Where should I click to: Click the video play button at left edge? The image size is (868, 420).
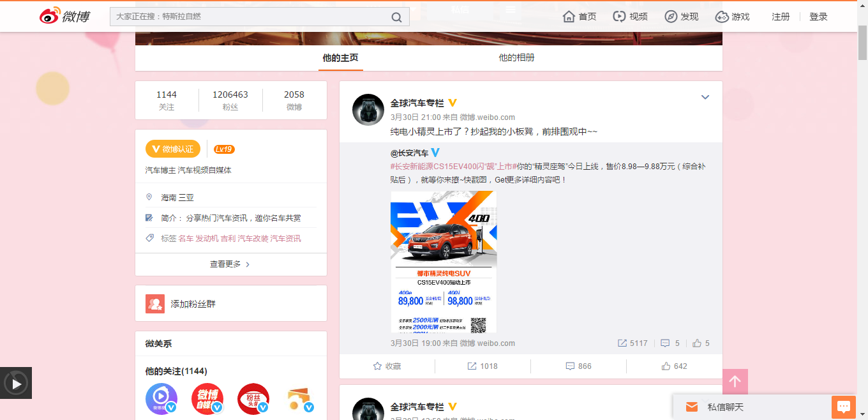(x=16, y=383)
